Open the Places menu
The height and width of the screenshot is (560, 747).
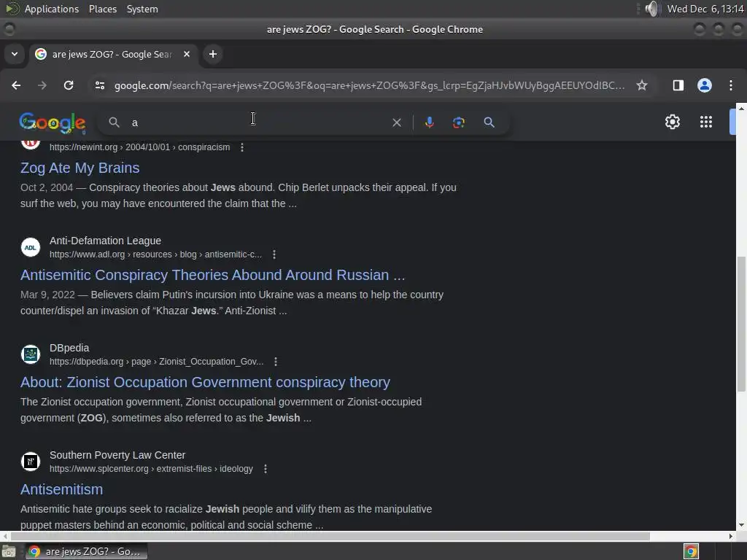102,9
